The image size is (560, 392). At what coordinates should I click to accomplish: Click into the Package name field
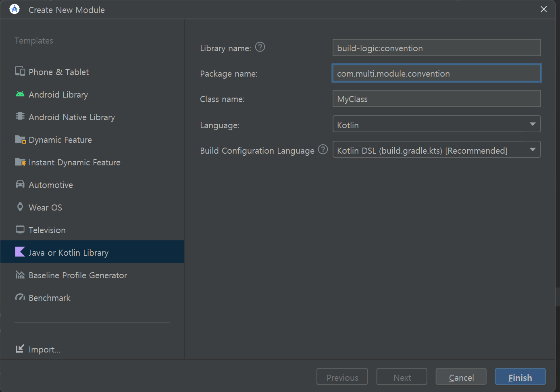point(437,73)
